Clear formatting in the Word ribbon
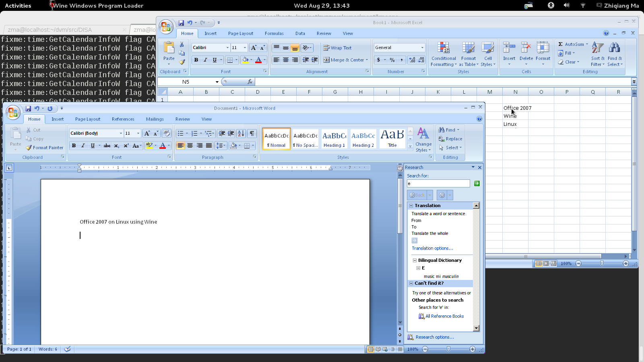The width and height of the screenshot is (644, 362). 167,133
